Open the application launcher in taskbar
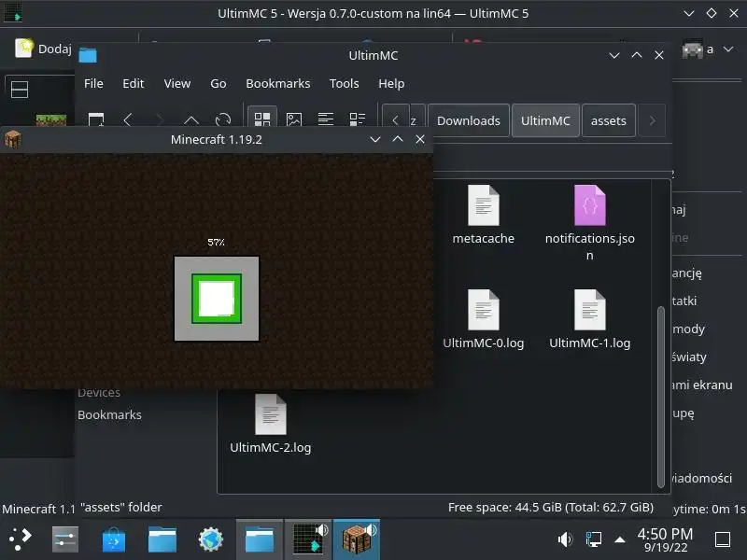747x560 pixels. pyautogui.click(x=21, y=539)
